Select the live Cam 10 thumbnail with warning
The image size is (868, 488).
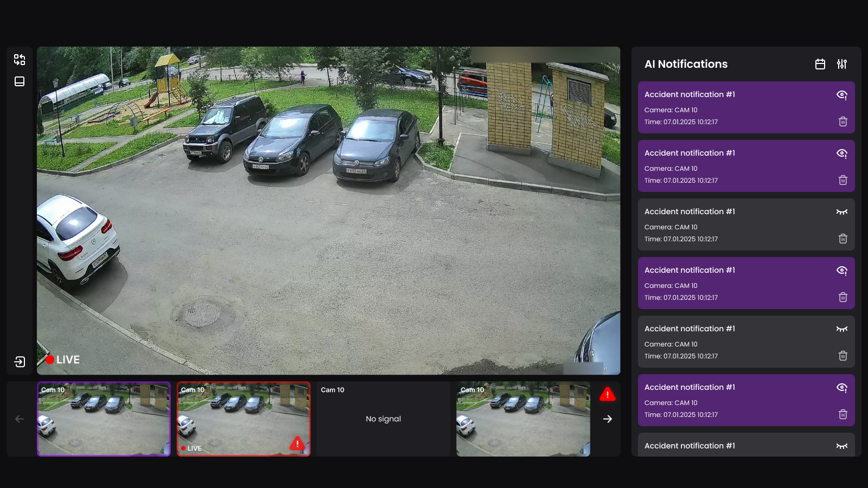[x=244, y=419]
